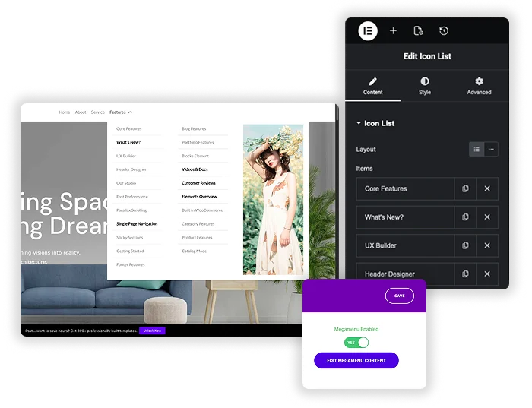The height and width of the screenshot is (408, 532).
Task: Click Customer Reviews megamenu link
Action: (x=198, y=183)
